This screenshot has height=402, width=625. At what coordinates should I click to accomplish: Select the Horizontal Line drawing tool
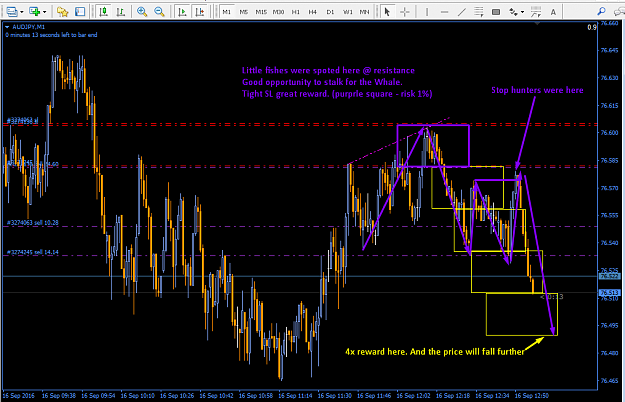click(444, 12)
